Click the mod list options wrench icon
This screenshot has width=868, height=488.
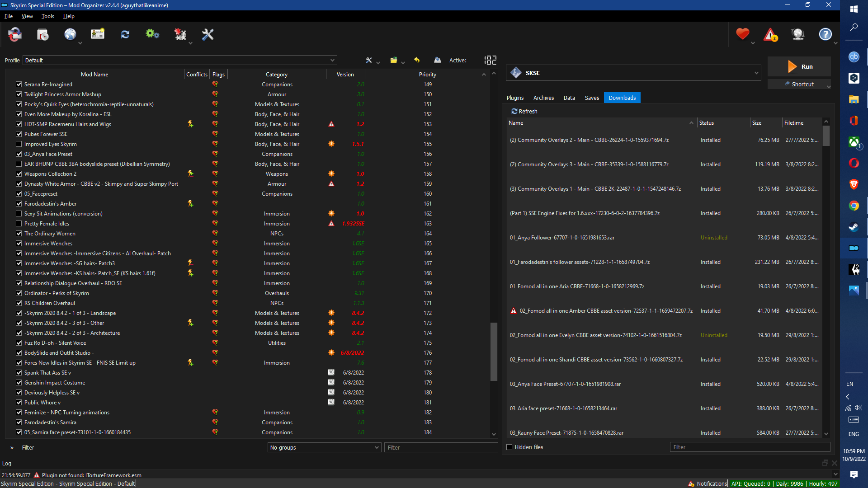(369, 60)
